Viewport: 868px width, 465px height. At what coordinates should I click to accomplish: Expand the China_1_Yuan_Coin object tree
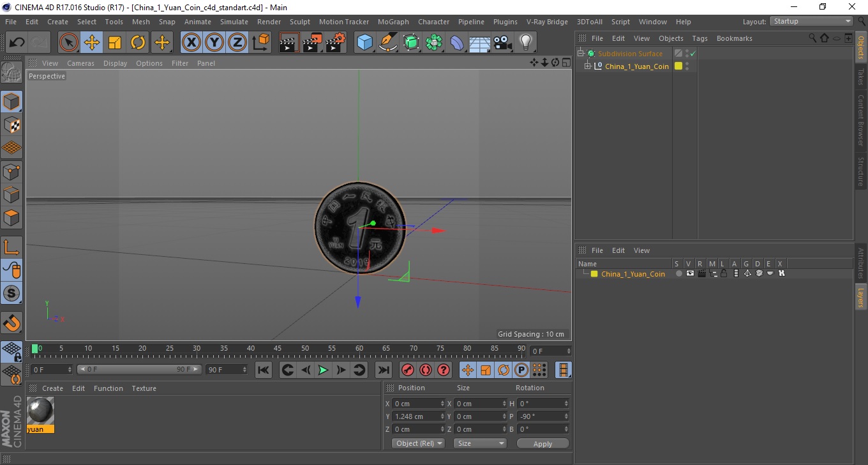pyautogui.click(x=588, y=66)
